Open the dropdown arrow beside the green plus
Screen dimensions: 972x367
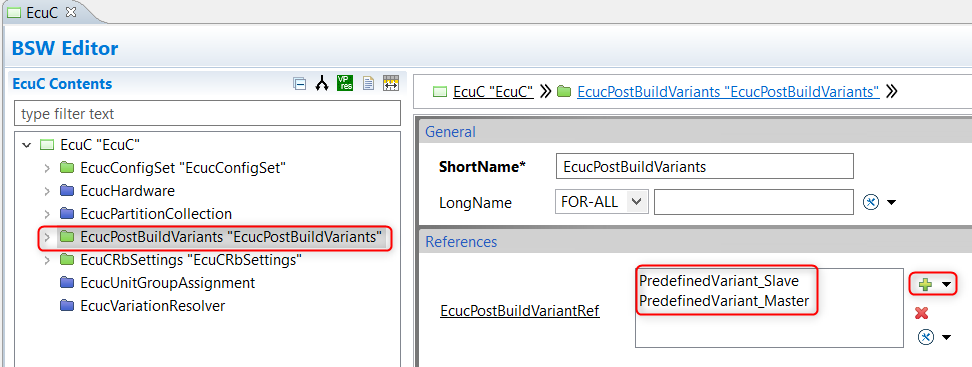946,285
